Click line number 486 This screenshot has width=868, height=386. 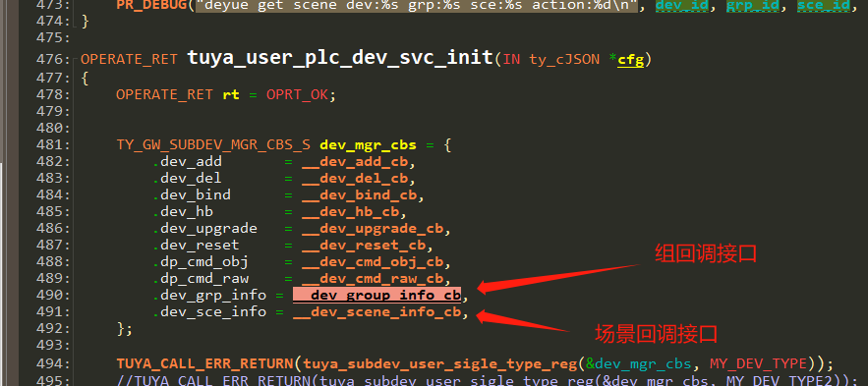pos(52,229)
